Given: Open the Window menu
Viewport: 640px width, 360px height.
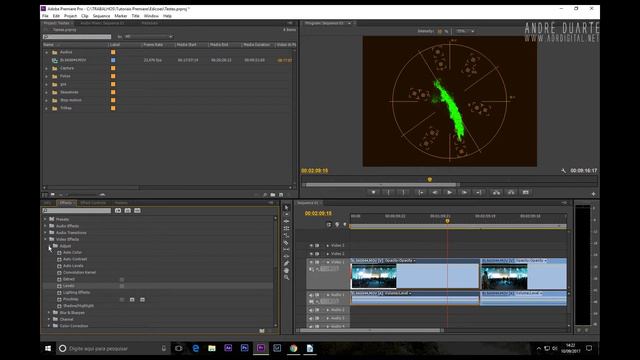Looking at the screenshot, I should tap(151, 16).
